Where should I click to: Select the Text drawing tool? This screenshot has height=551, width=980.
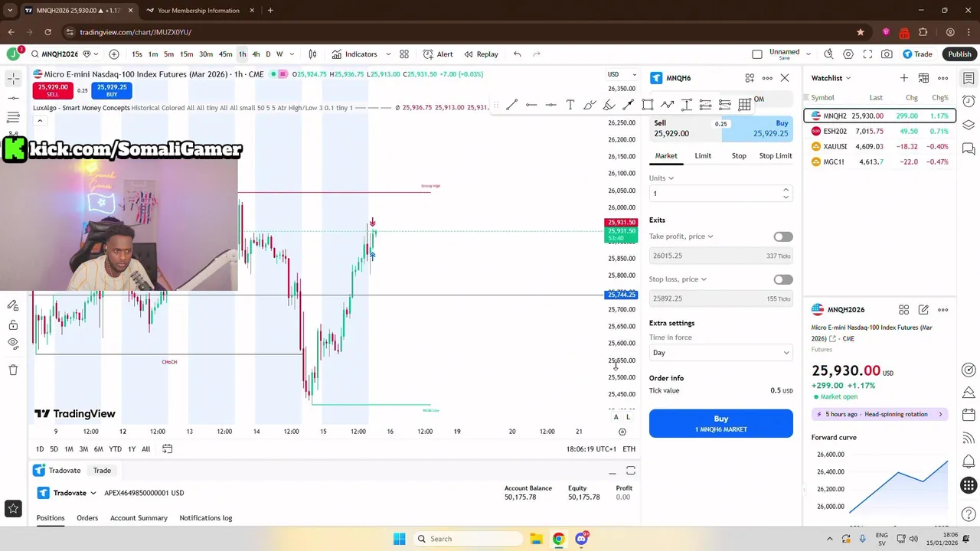(570, 105)
